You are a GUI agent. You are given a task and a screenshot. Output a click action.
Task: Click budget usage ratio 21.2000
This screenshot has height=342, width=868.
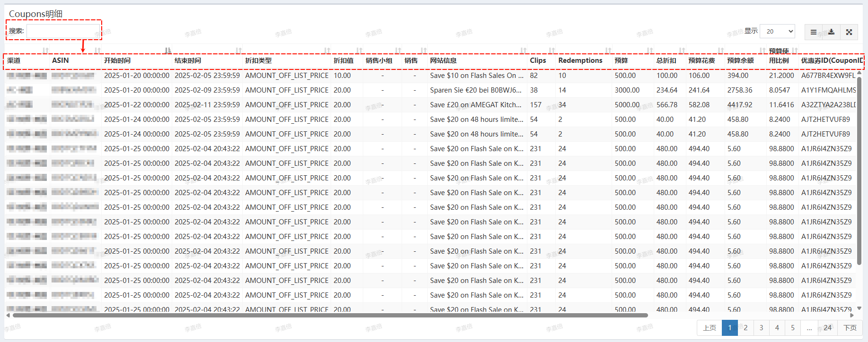781,76
